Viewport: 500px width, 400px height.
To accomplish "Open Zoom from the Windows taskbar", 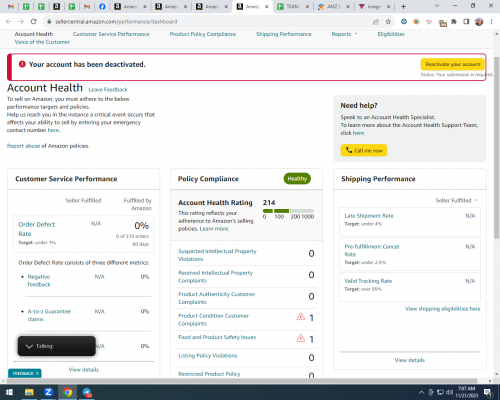I will pyautogui.click(x=48, y=392).
